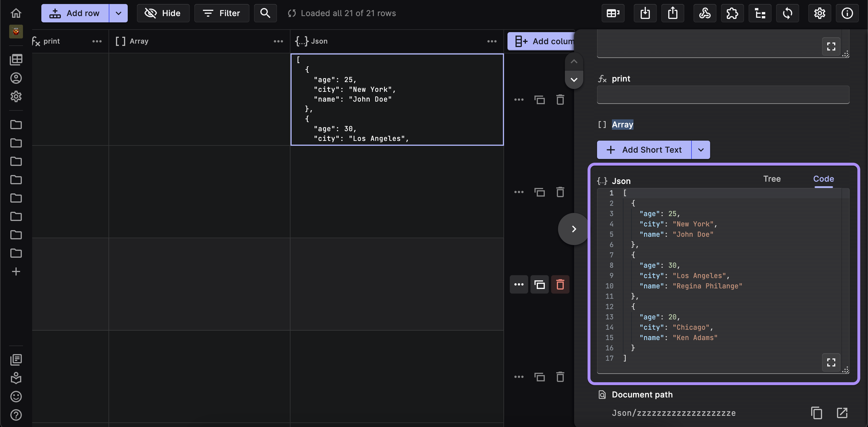The height and width of the screenshot is (427, 868).
Task: Open table settings gear in top toolbar
Action: [819, 13]
